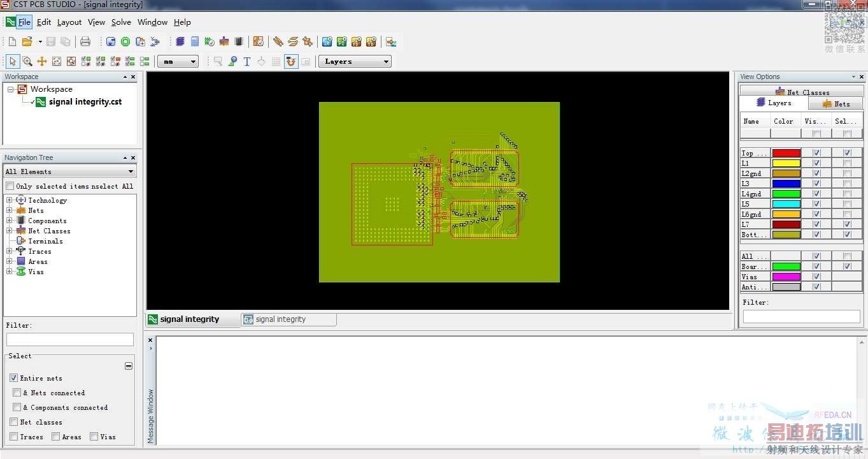Toggle visibility of the L3 layer

pyautogui.click(x=816, y=184)
